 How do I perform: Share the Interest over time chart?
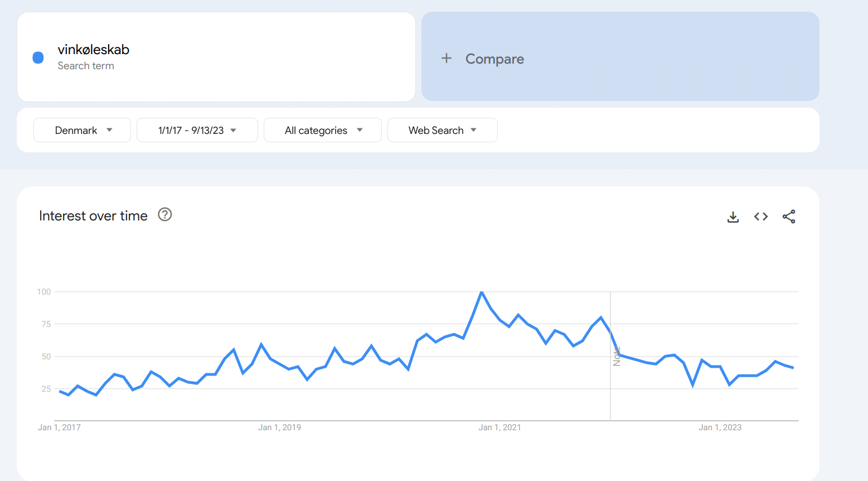tap(789, 217)
